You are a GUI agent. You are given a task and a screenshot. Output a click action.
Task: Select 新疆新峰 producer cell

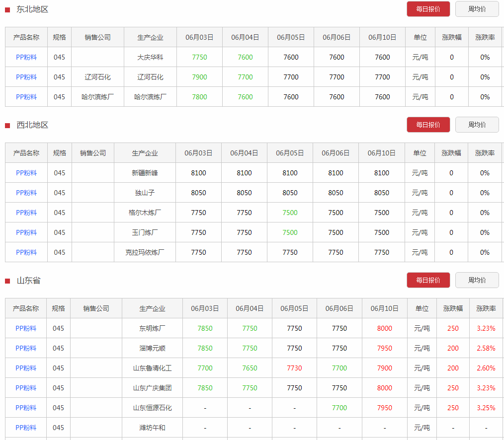(145, 173)
